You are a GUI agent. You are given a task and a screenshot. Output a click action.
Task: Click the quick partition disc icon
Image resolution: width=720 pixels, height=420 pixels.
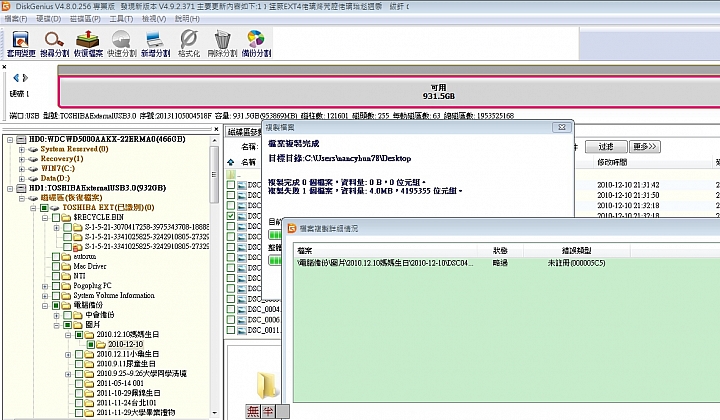point(121,40)
